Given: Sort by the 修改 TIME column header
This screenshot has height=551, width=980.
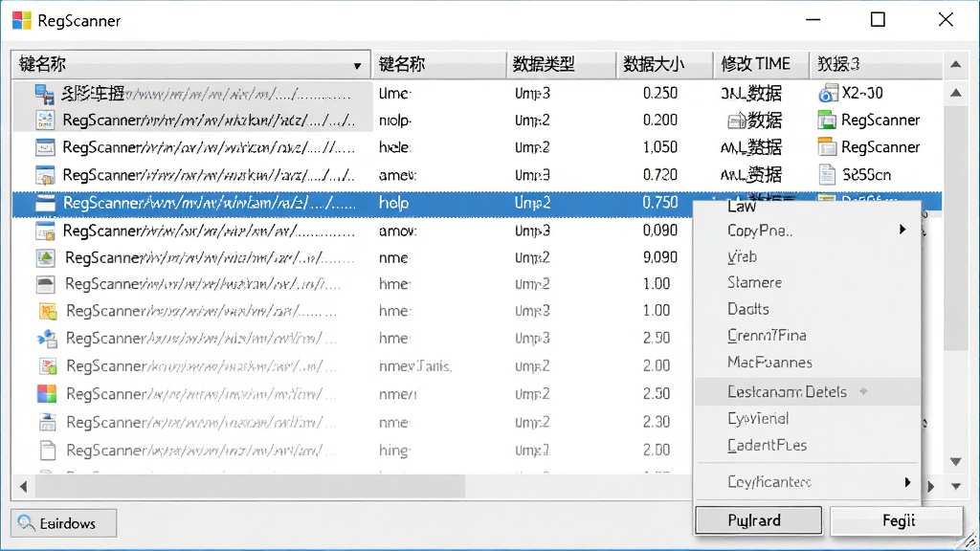Looking at the screenshot, I should pyautogui.click(x=761, y=64).
